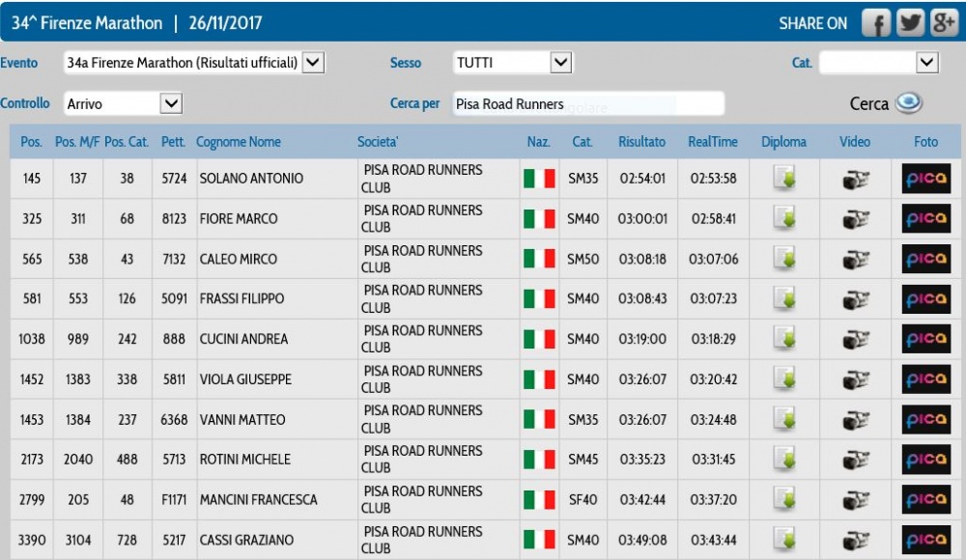
Task: Click result time 03:00:01
Action: point(643,219)
